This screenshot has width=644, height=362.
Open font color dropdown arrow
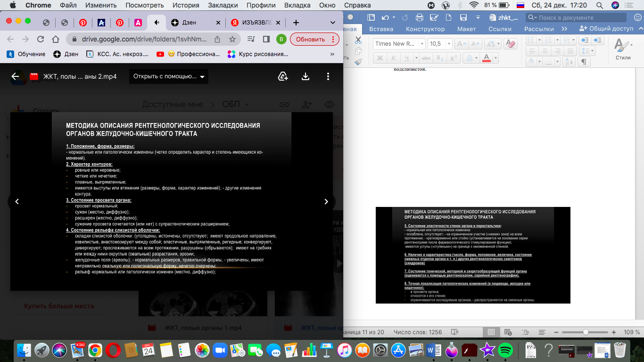point(496,58)
